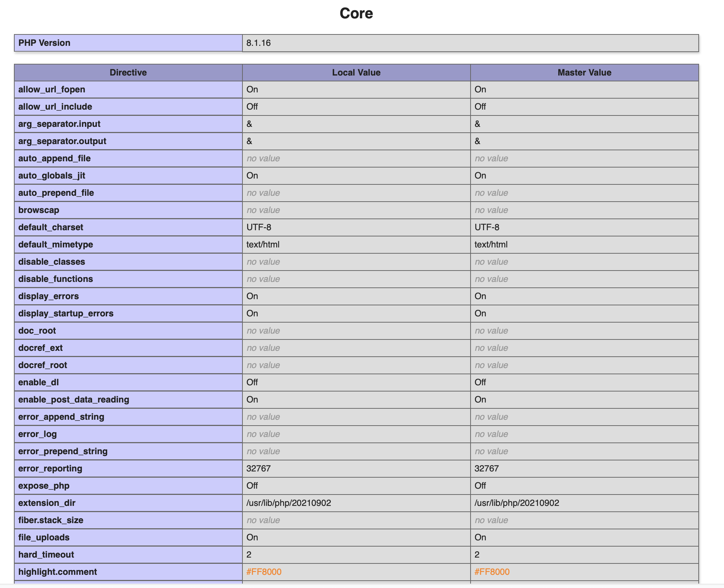Click the enable_post_data_reading directive cell

click(x=128, y=400)
